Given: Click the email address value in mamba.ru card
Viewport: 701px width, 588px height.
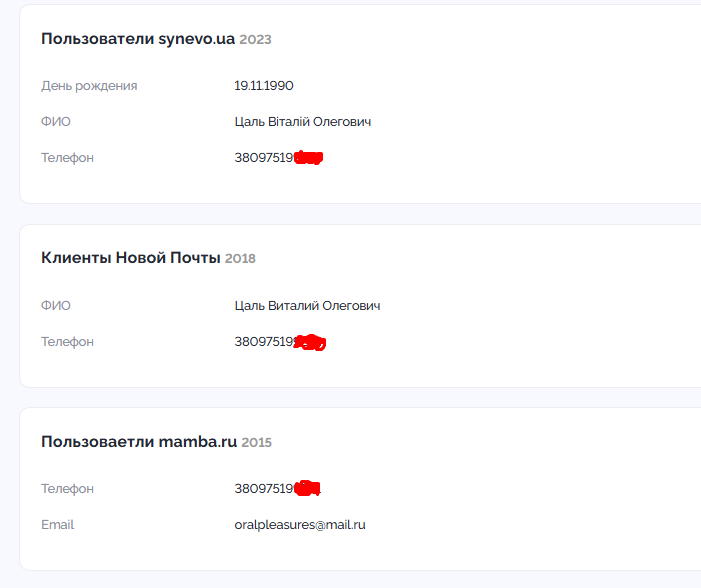Looking at the screenshot, I should (300, 525).
